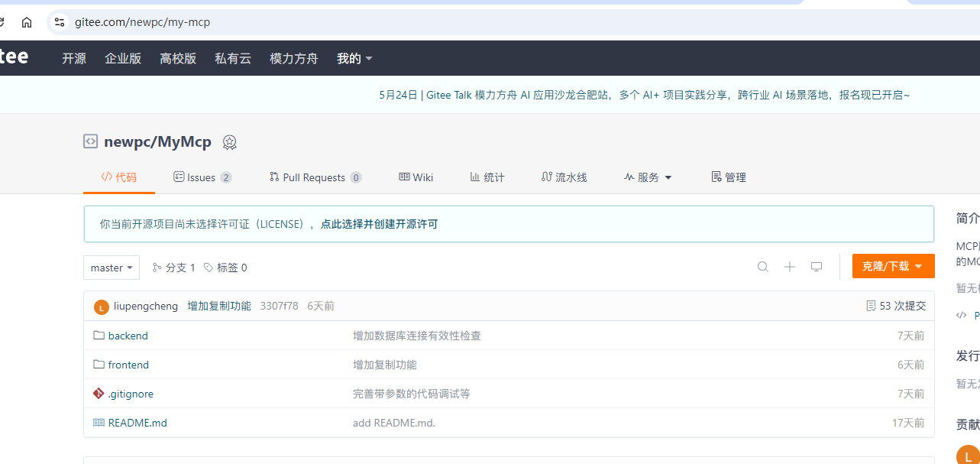Screen dimensions: 980x464
Task: Click the 发行 heading in sidebar
Action: point(968,356)
